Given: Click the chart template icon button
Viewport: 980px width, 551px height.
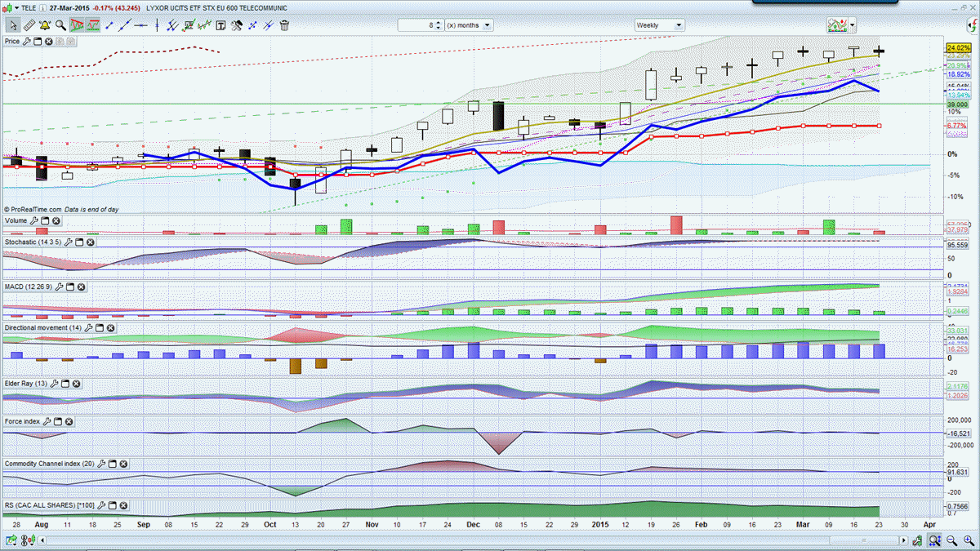Looking at the screenshot, I should 836,25.
